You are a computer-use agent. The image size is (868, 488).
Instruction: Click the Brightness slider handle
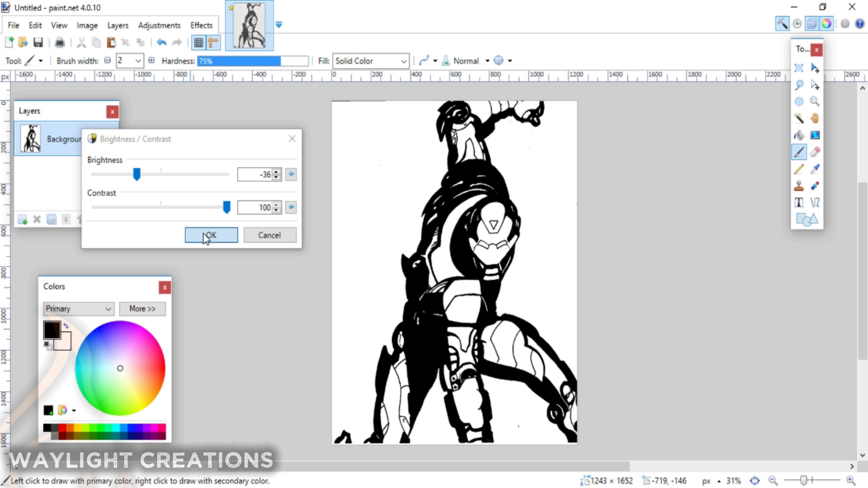click(x=137, y=174)
